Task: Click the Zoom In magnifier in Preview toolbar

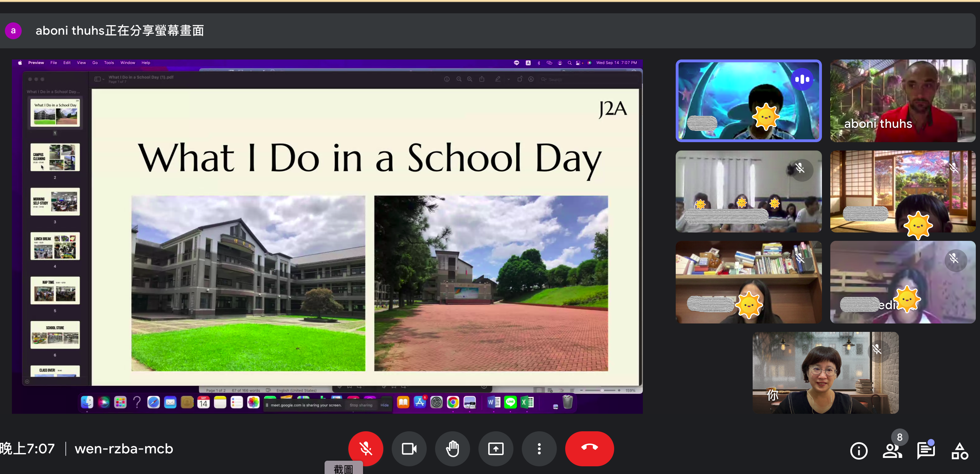Action: pyautogui.click(x=470, y=79)
